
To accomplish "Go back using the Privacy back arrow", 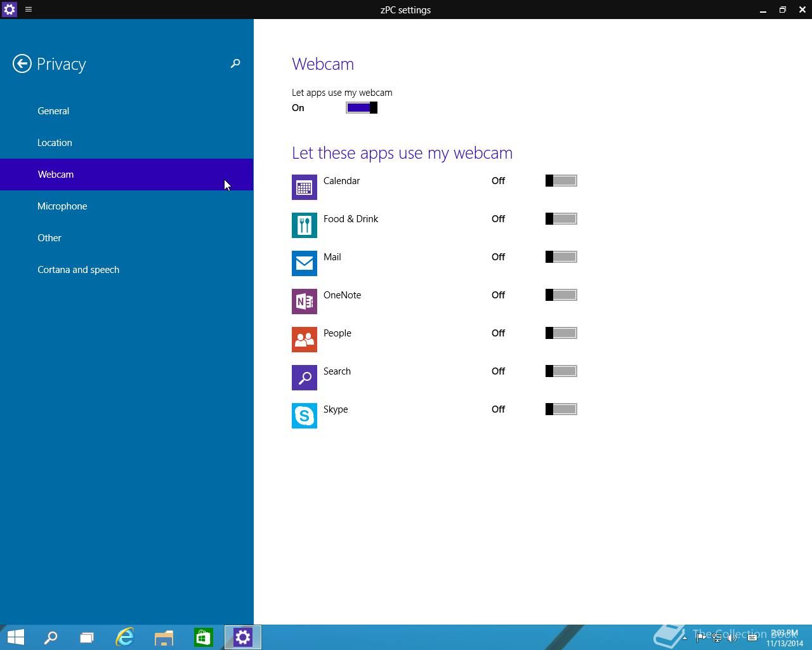I will click(22, 63).
